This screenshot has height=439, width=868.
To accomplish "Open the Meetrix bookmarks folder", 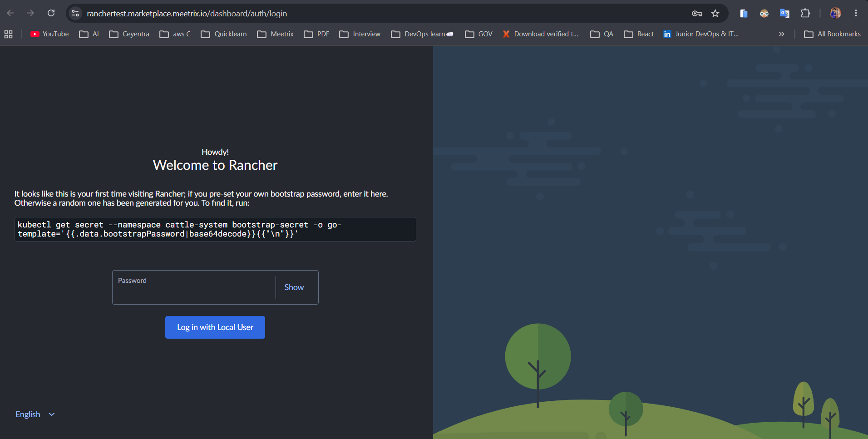I will (275, 34).
